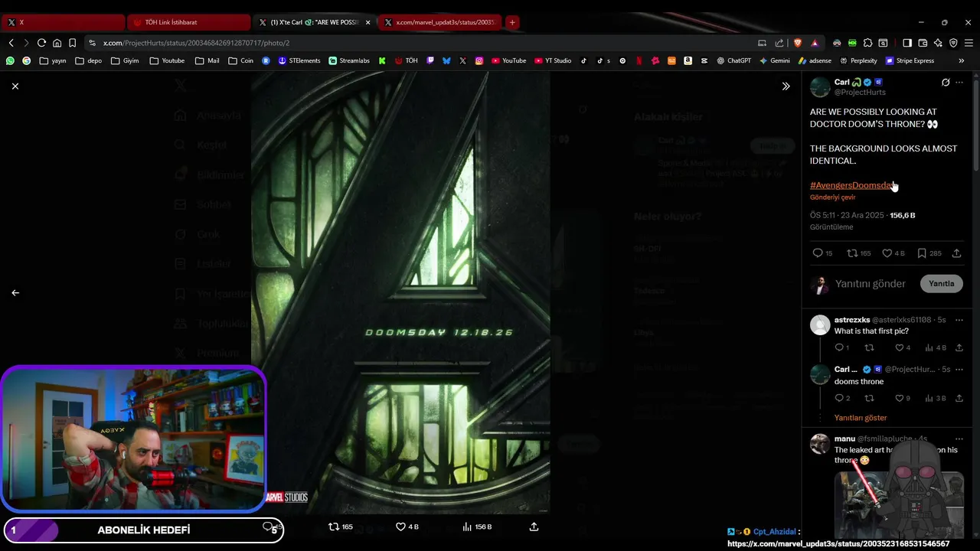Reload the page

coord(41,43)
